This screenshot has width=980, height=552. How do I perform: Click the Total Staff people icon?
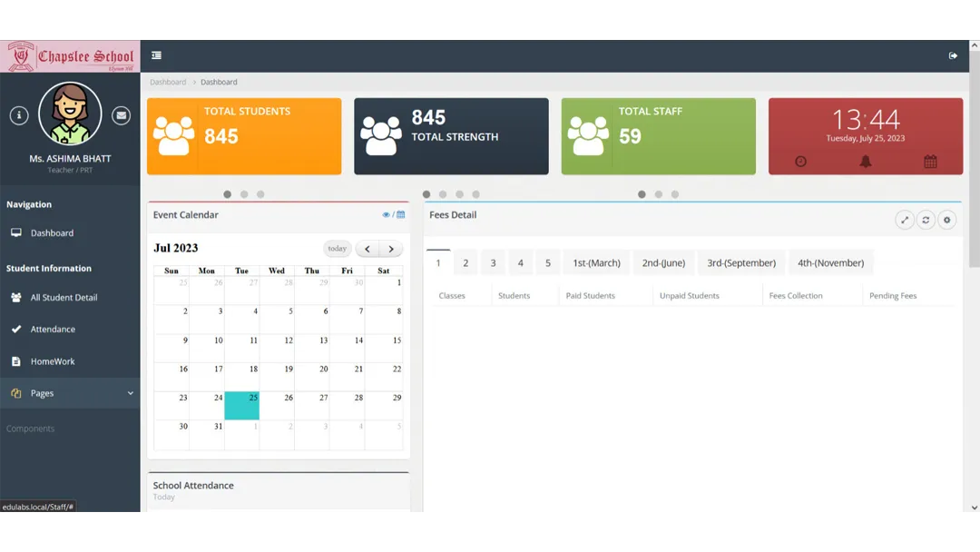(588, 135)
